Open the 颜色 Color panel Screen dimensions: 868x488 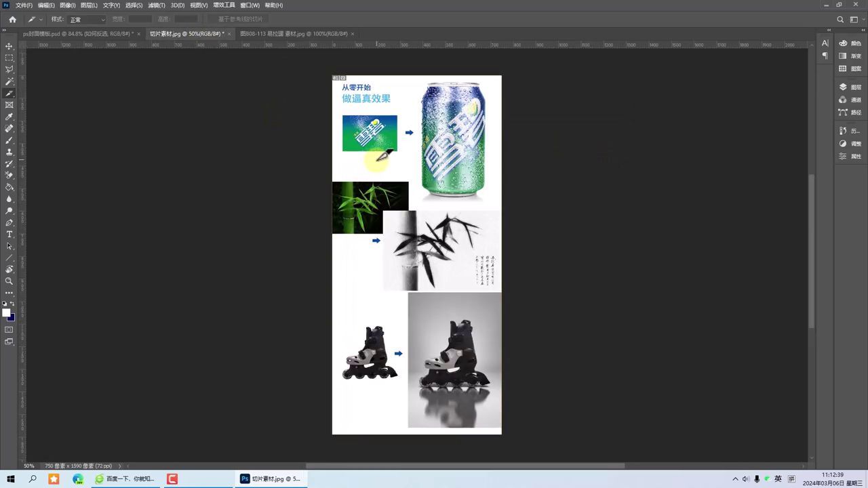tap(850, 43)
